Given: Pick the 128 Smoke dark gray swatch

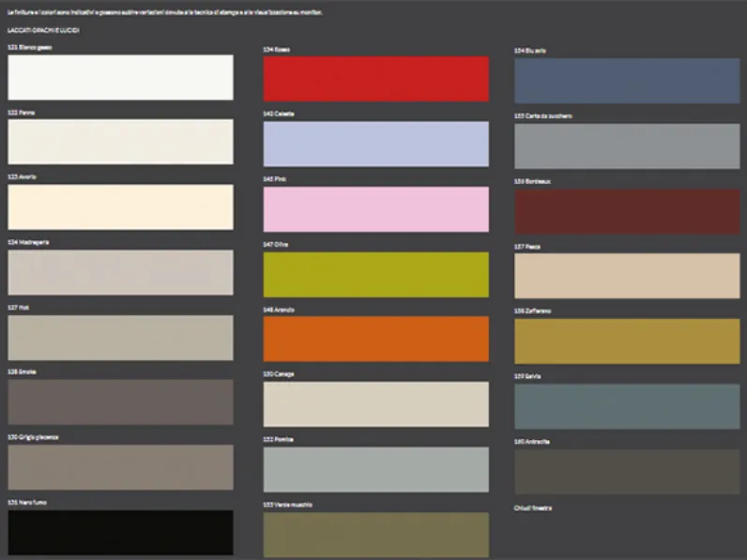Looking at the screenshot, I should coord(120,401).
